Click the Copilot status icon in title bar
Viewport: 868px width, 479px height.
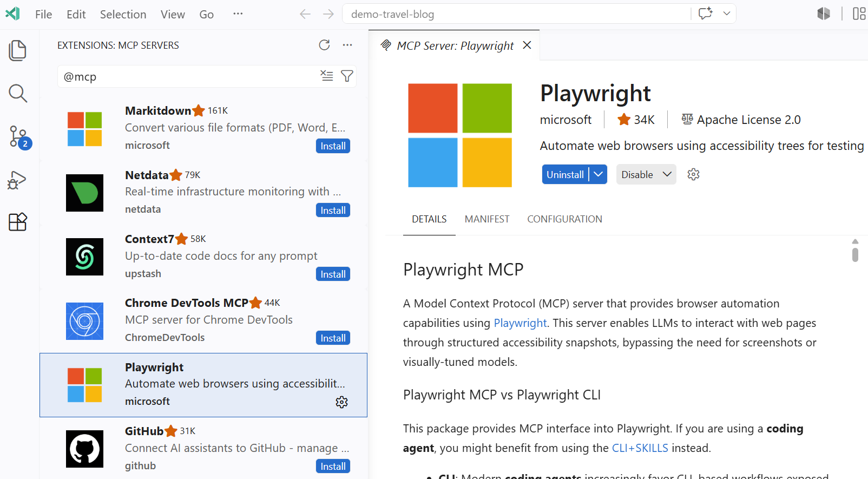tap(824, 14)
